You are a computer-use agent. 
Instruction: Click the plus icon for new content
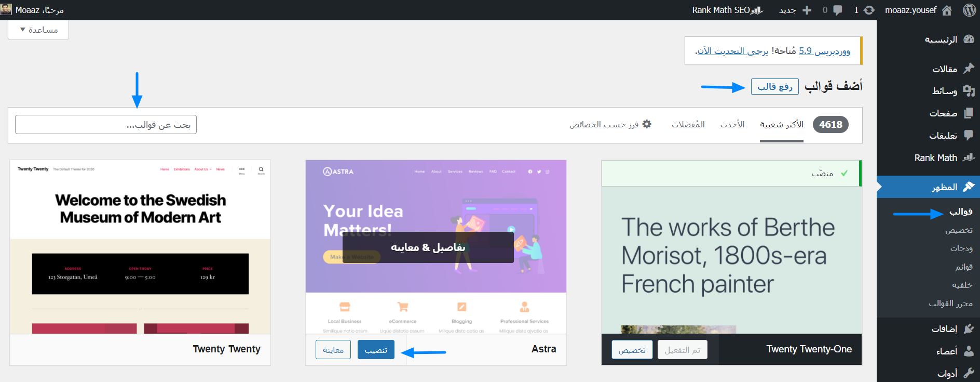point(807,10)
